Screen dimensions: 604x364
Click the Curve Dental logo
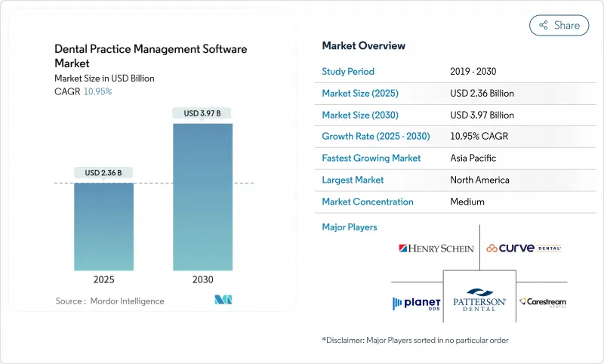(523, 248)
